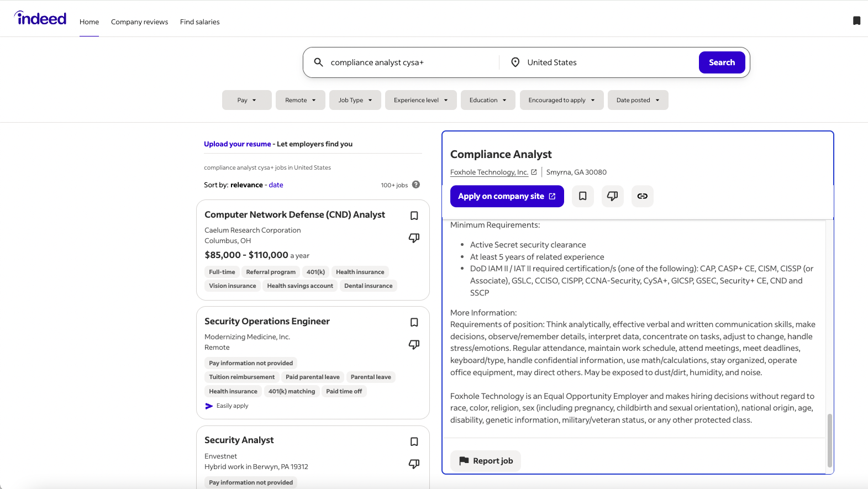Expand the Pay filter dropdown
Viewport: 868px width, 489px height.
click(x=246, y=100)
